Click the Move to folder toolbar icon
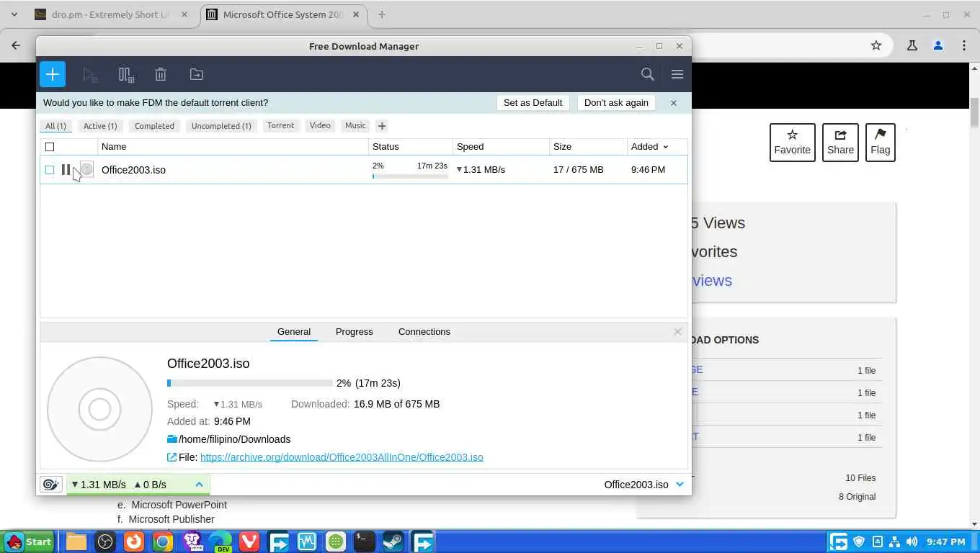980x553 pixels. (x=197, y=74)
